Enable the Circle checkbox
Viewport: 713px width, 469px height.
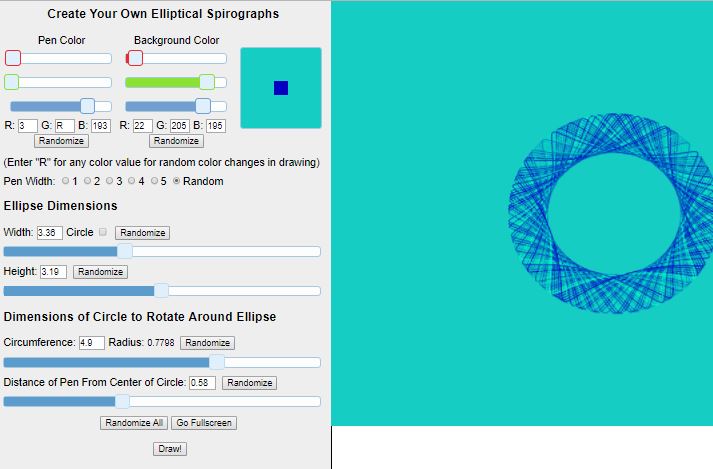click(x=102, y=232)
